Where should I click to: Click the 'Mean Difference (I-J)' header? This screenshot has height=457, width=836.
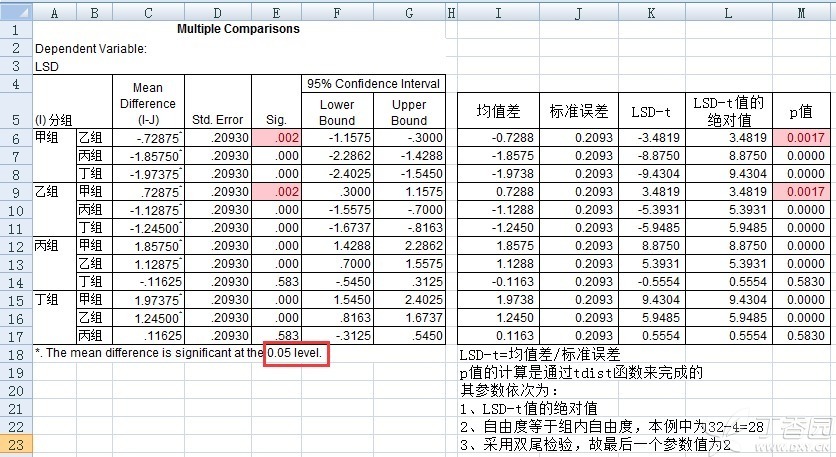(148, 103)
